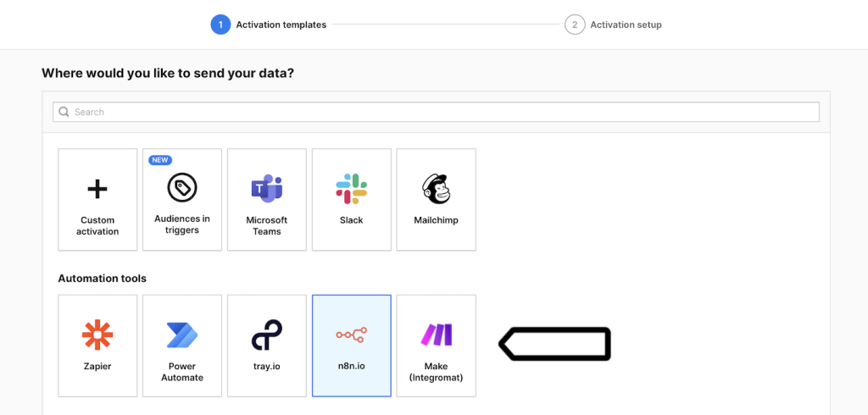Screen dimensions: 868x415
Task: Go to the Activation templates step
Action: pyautogui.click(x=281, y=25)
